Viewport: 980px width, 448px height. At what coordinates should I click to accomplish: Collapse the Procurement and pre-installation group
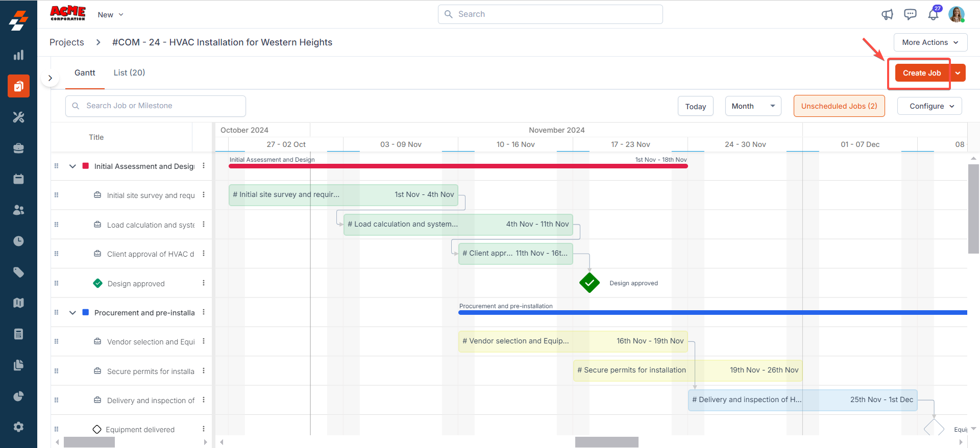coord(72,313)
